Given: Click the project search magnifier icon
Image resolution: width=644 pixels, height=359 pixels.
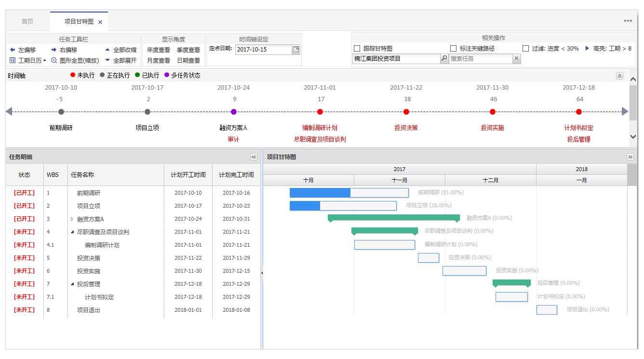Looking at the screenshot, I should [444, 59].
